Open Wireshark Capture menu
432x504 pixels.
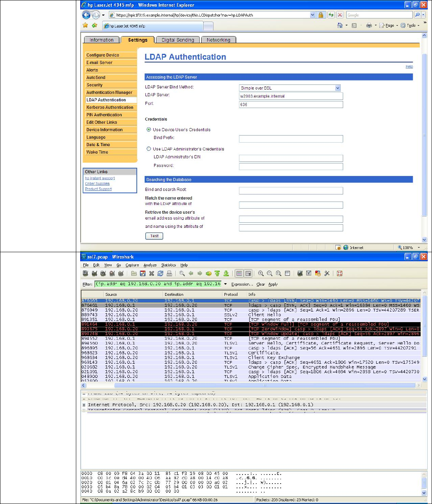(132, 265)
